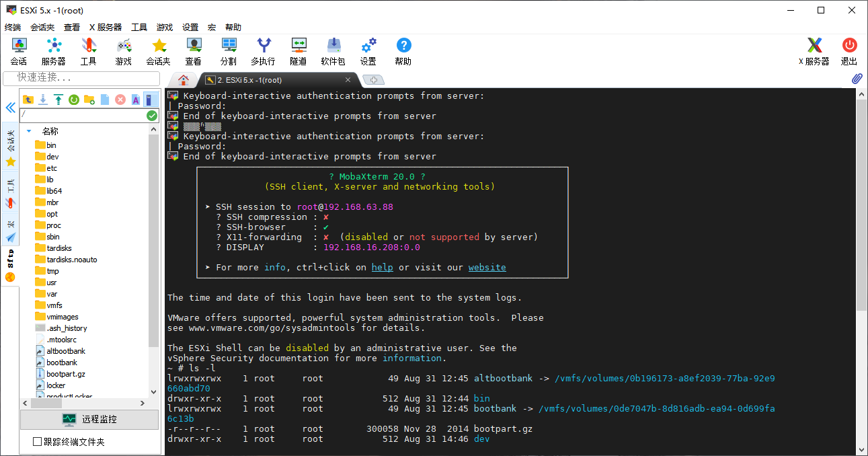The width and height of the screenshot is (868, 456).
Task: Close the ESXi 5.x session tab
Action: (x=348, y=79)
